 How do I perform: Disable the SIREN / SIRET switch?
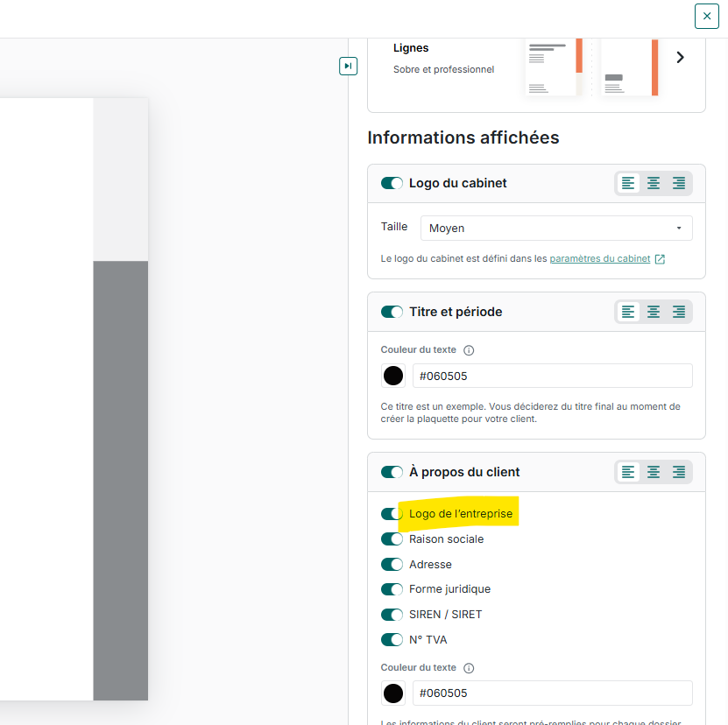(x=392, y=615)
